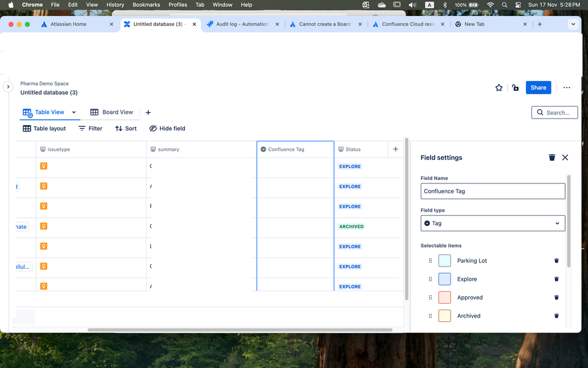588x368 pixels.
Task: Select the Status column header
Action: pos(361,149)
